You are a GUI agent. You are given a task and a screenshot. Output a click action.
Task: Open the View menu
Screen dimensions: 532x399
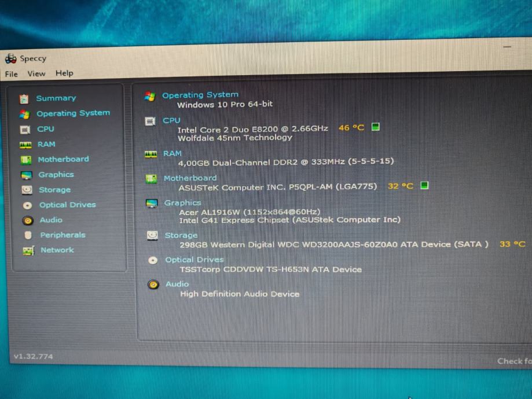[36, 73]
